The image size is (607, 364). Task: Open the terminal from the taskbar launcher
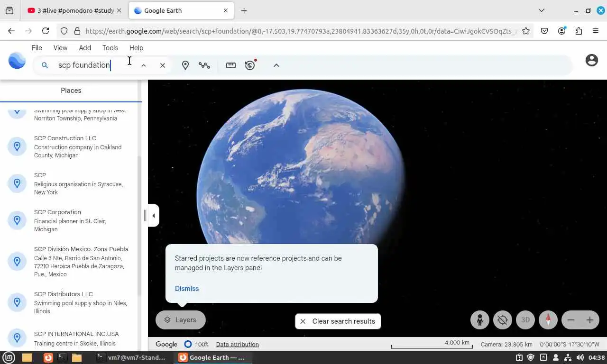pos(62,357)
